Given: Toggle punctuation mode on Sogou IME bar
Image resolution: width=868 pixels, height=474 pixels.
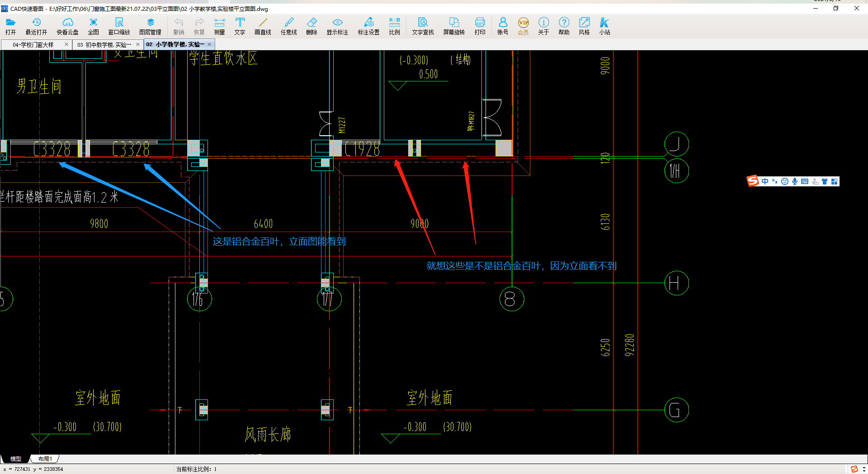Looking at the screenshot, I should coord(775,181).
